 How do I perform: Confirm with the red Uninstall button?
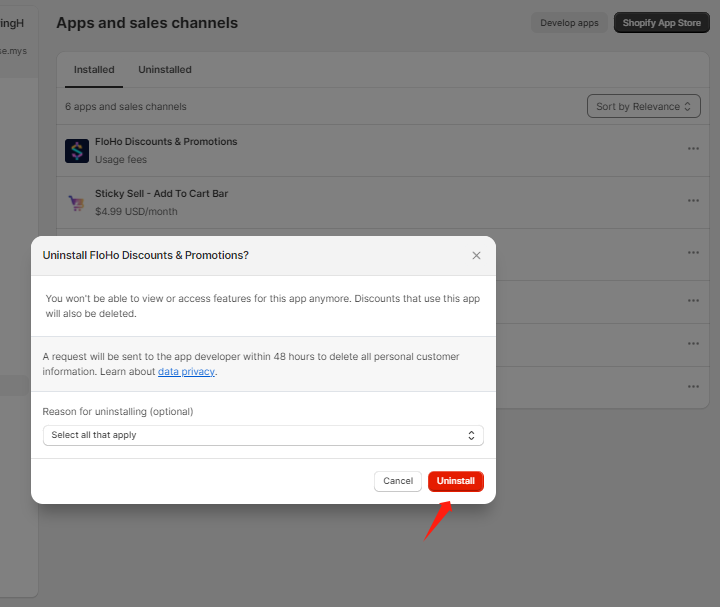455,481
